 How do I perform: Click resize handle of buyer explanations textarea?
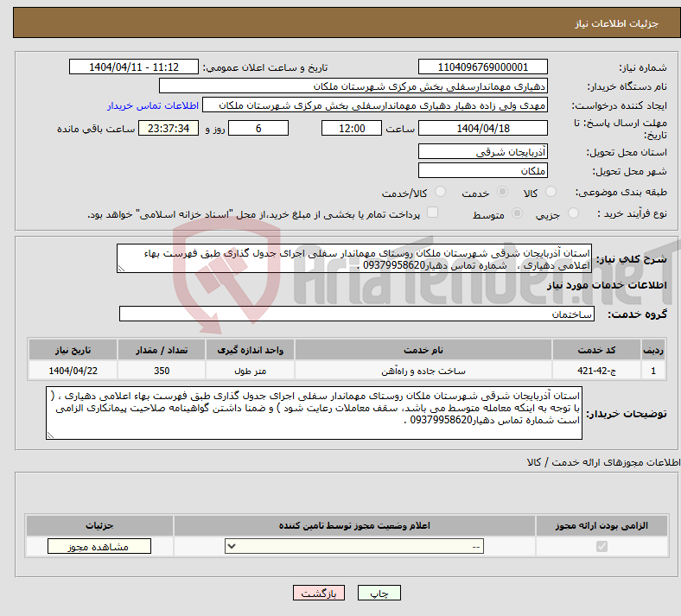tap(50, 435)
